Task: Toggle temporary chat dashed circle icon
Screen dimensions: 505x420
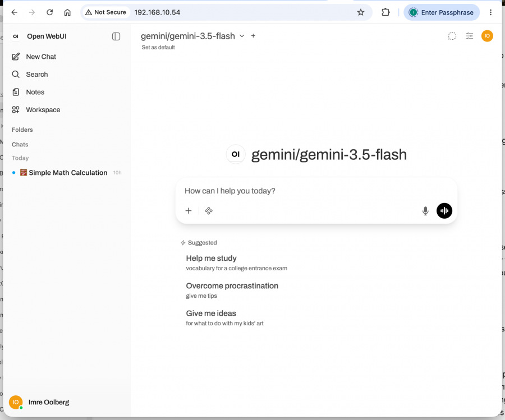Action: pos(452,36)
